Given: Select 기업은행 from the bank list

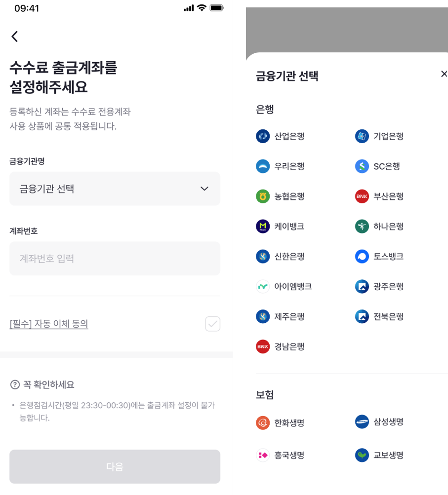Looking at the screenshot, I should pos(388,136).
